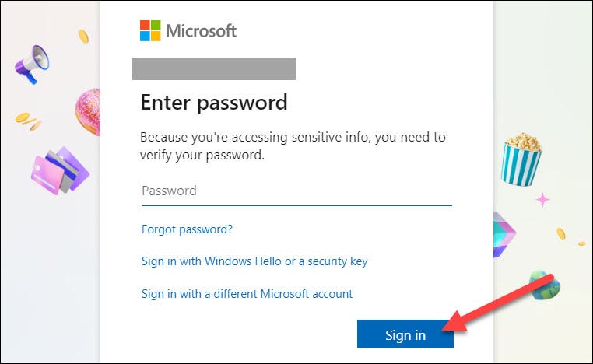The width and height of the screenshot is (593, 364).
Task: Open the Forgot password link
Action: point(187,229)
